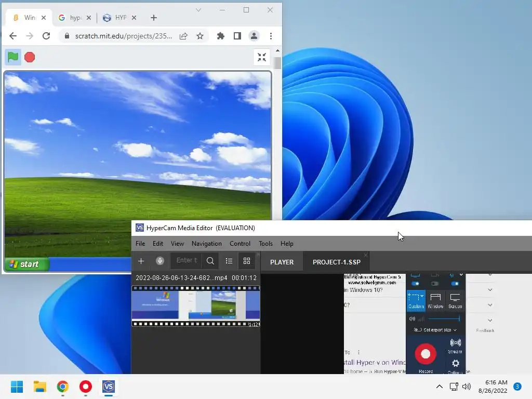Exit Scratch full screen mode

[x=262, y=57]
